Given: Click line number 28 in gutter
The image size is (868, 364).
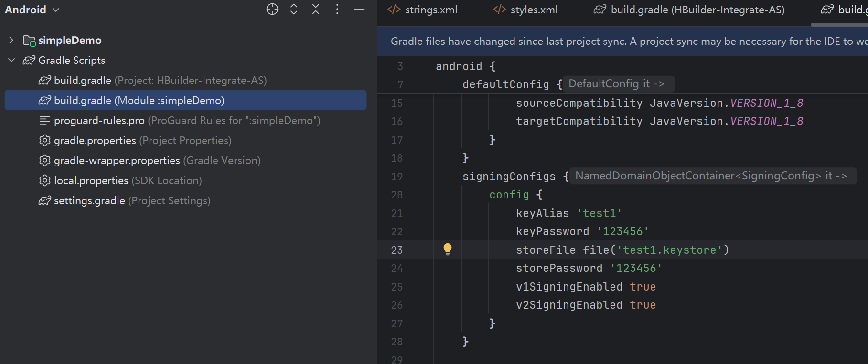Looking at the screenshot, I should click(x=397, y=342).
